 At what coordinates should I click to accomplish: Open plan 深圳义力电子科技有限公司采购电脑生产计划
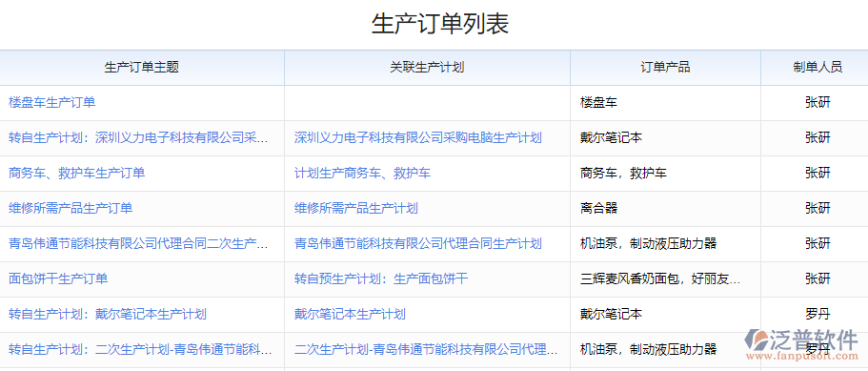click(418, 138)
